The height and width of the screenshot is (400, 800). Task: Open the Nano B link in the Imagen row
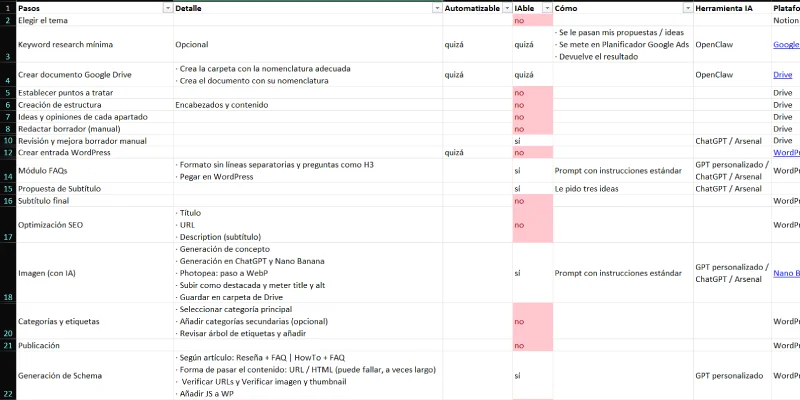[x=786, y=273]
